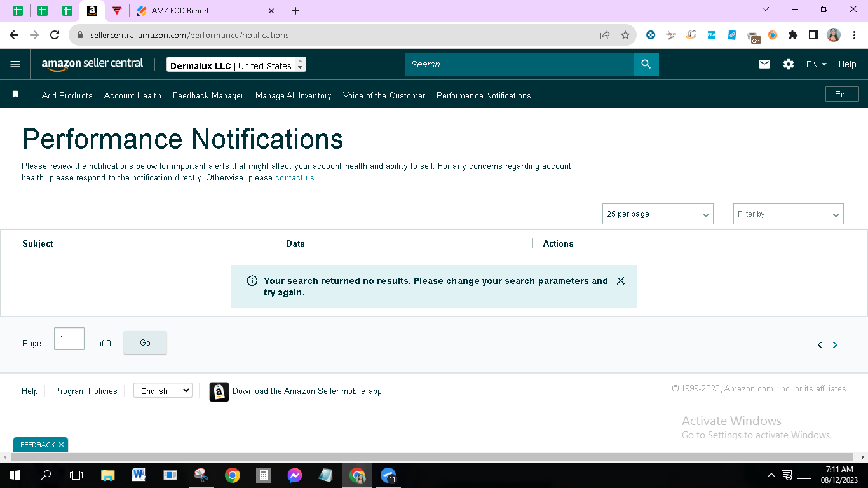Open the Chrome extensions puzzle menu
Viewport: 868px width, 488px height.
(793, 36)
